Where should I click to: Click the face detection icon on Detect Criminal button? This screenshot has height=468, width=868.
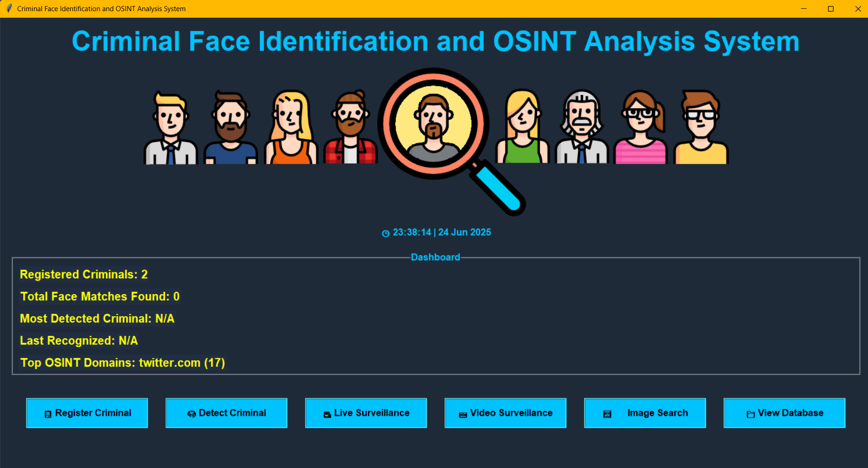191,413
